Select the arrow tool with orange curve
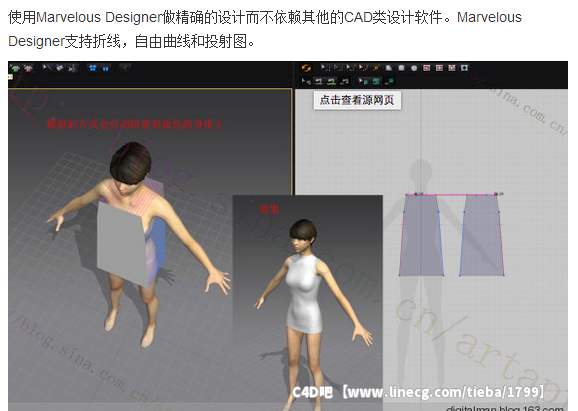Image resolution: width=578 pixels, height=411 pixels. pyautogui.click(x=351, y=68)
